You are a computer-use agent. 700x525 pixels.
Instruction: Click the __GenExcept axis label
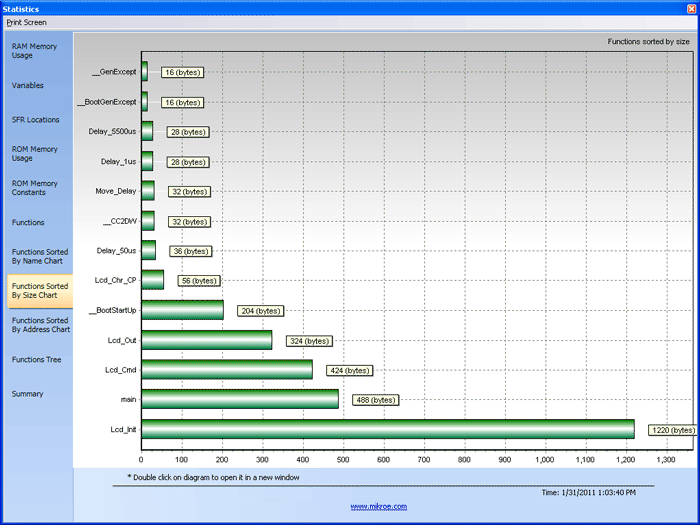(114, 72)
